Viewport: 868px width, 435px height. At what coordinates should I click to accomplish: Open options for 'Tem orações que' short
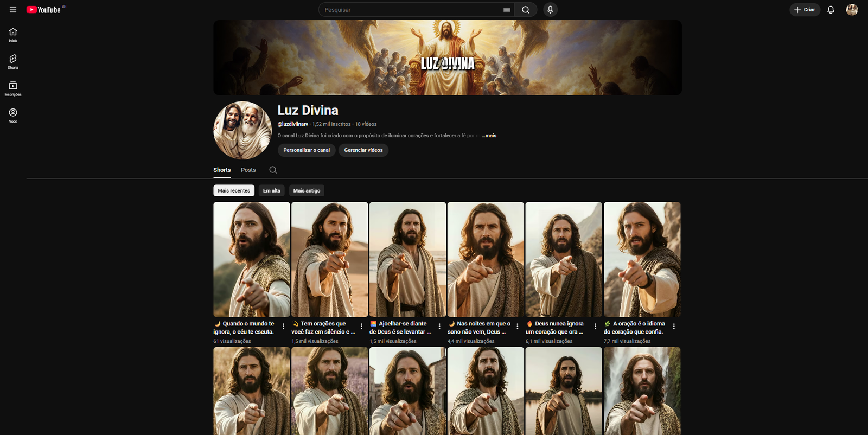pyautogui.click(x=361, y=327)
